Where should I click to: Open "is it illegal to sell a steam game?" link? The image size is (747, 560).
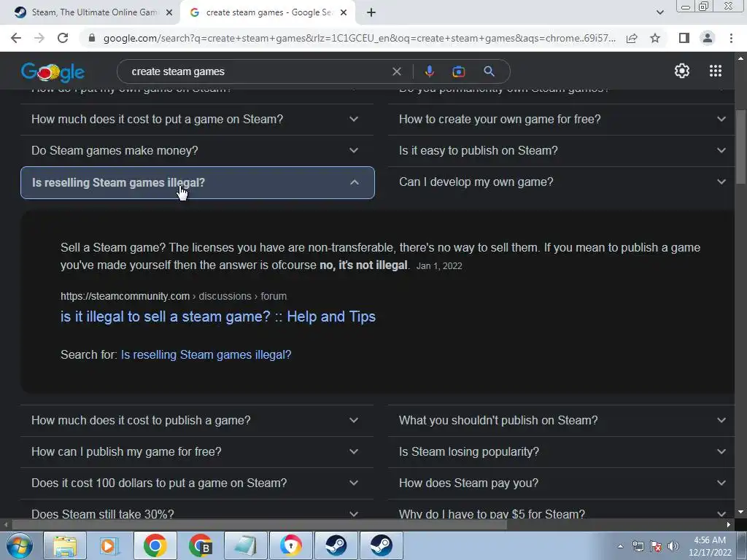218,316
